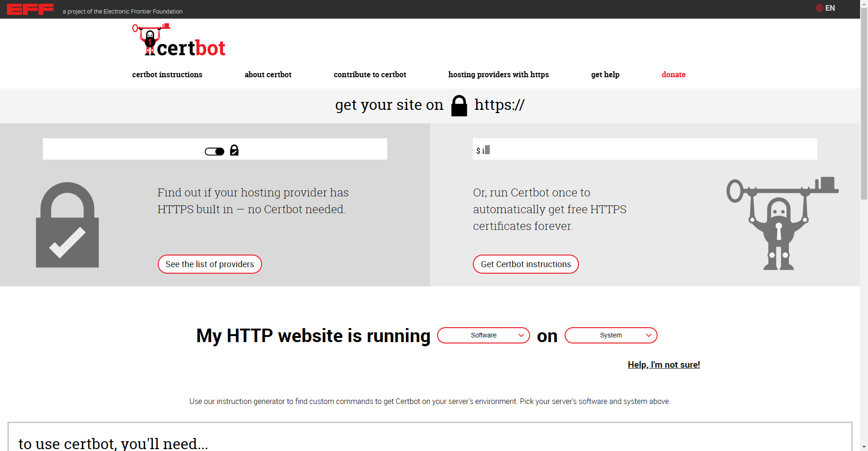
Task: Open the System dropdown
Action: point(611,335)
